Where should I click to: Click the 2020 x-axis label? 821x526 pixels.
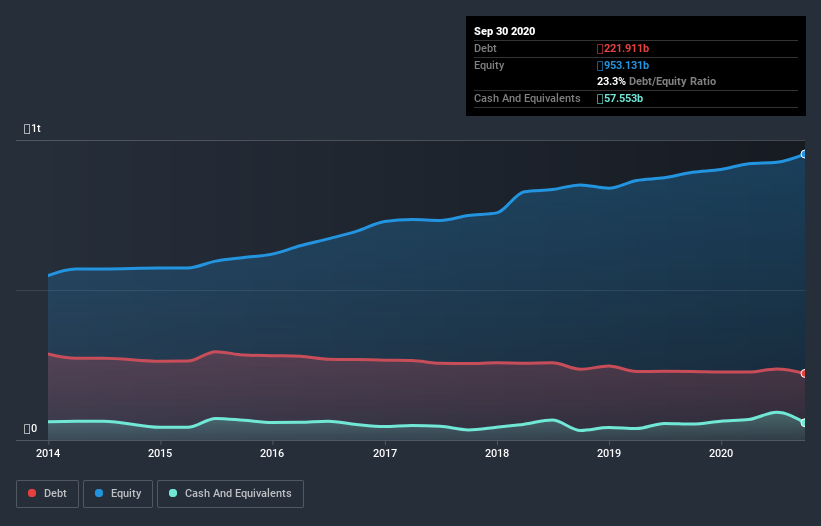(721, 453)
